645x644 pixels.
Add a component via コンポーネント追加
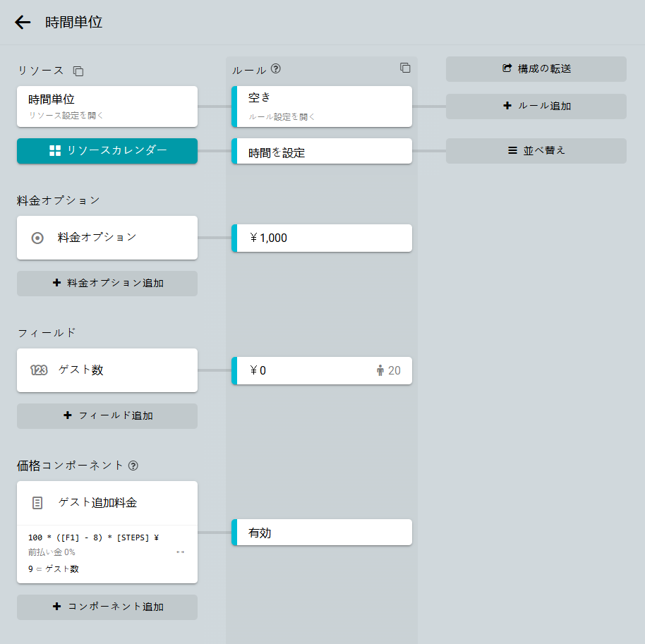pos(107,607)
